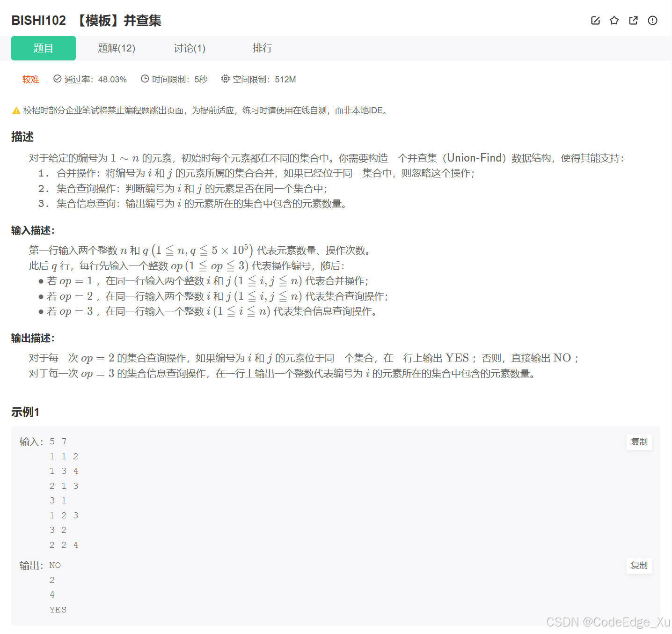The height and width of the screenshot is (634, 672).
Task: Copy the sample output with 复制 button
Action: [x=639, y=565]
